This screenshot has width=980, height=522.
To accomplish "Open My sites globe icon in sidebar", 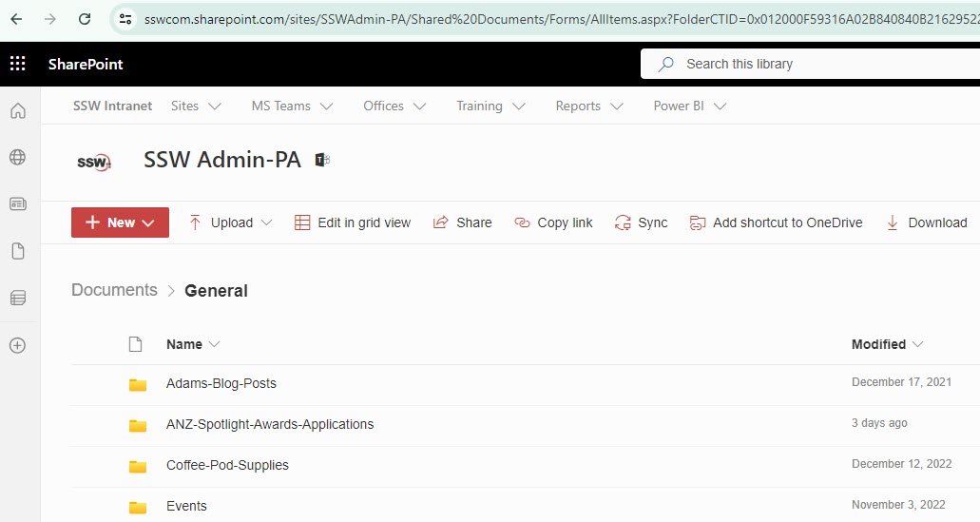I will (x=17, y=158).
